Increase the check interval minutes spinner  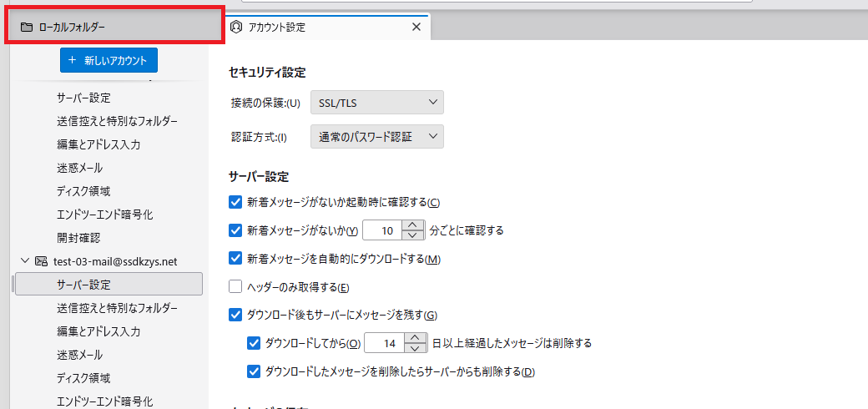click(411, 225)
